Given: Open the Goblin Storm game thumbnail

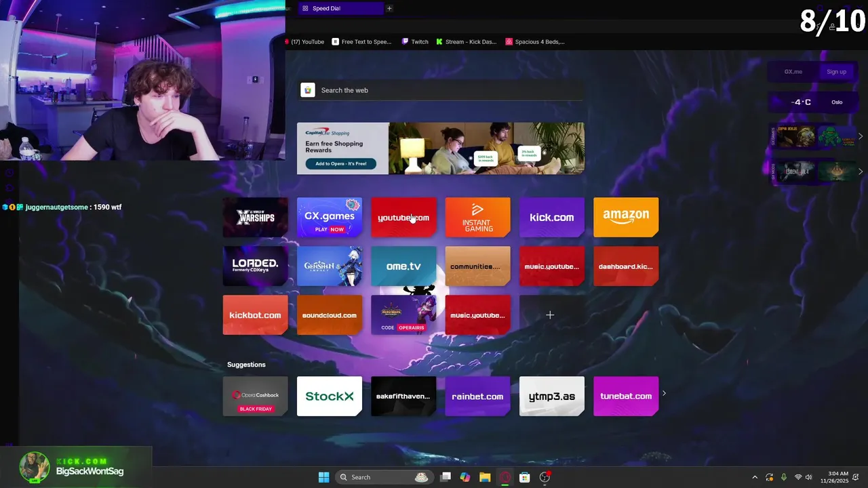Looking at the screenshot, I should (x=837, y=136).
